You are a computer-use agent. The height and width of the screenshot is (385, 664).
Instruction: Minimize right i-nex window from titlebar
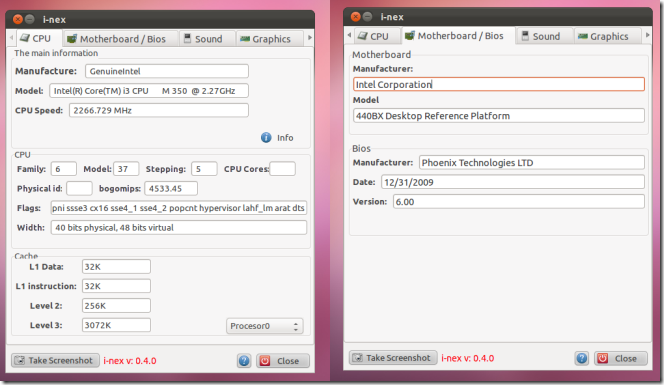coord(368,17)
